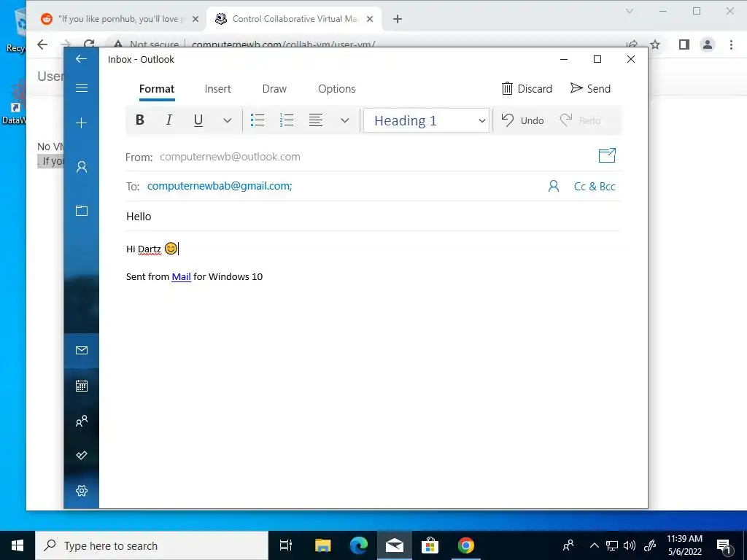
Task: Open volume control in system tray
Action: pos(630,545)
